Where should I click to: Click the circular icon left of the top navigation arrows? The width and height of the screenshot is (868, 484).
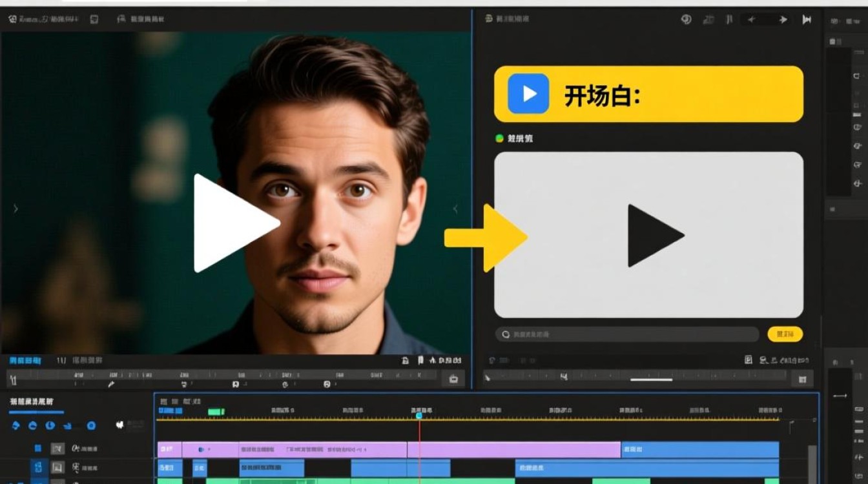pyautogui.click(x=686, y=19)
